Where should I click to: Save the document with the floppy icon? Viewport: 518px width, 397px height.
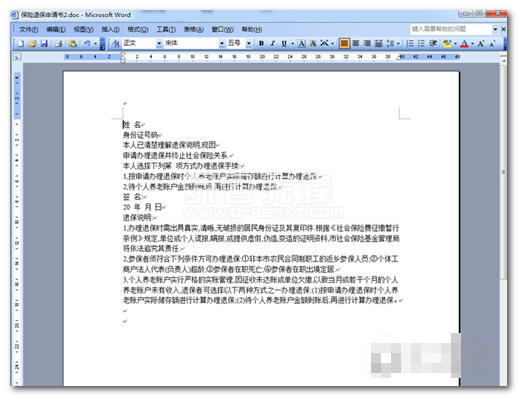[x=44, y=44]
